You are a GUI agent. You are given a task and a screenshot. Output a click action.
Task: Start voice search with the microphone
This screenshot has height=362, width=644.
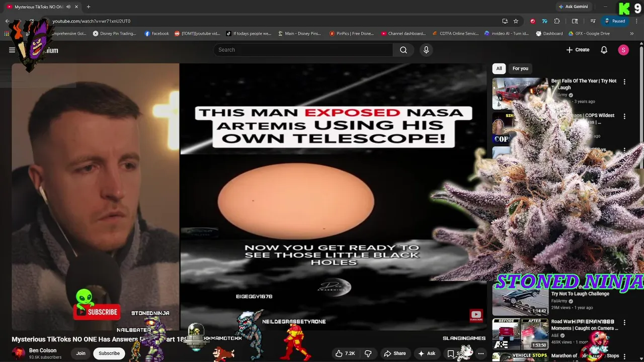[426, 50]
